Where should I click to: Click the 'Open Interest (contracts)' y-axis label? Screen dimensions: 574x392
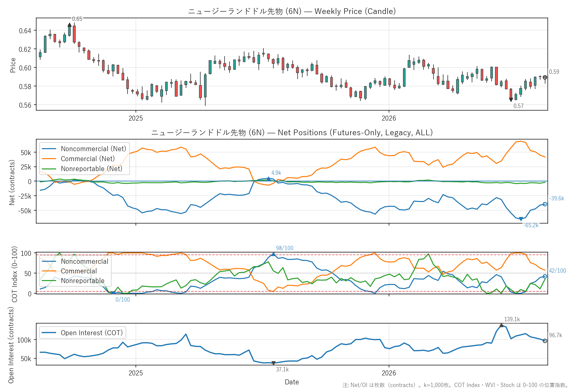click(11, 345)
